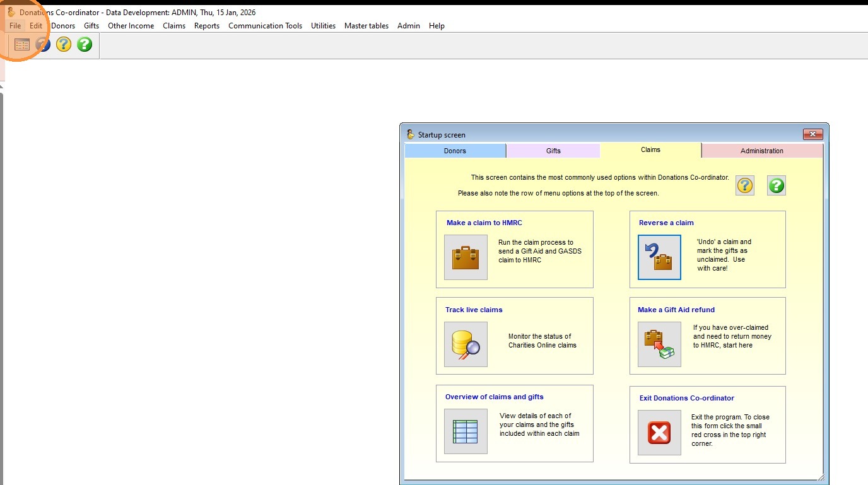Open Track live claims database icon
868x485 pixels.
point(466,344)
